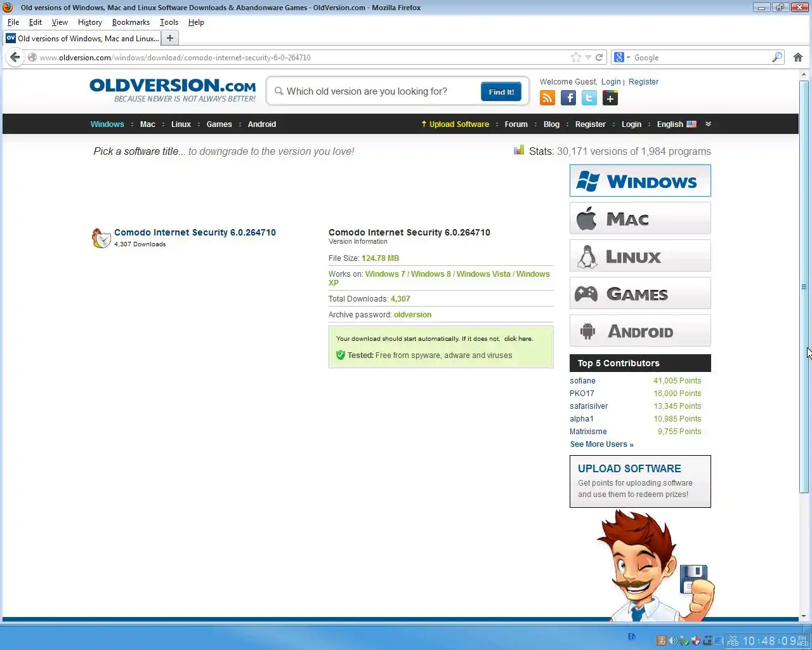
Task: Click Register in the black nav bar
Action: coord(591,124)
